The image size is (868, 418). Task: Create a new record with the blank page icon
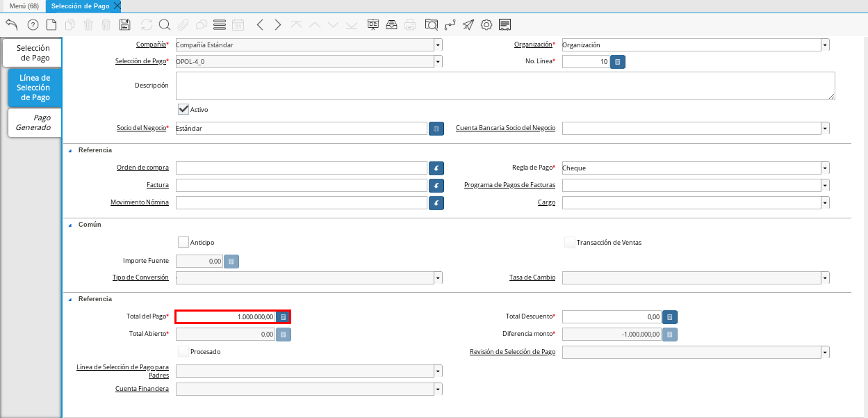click(51, 25)
